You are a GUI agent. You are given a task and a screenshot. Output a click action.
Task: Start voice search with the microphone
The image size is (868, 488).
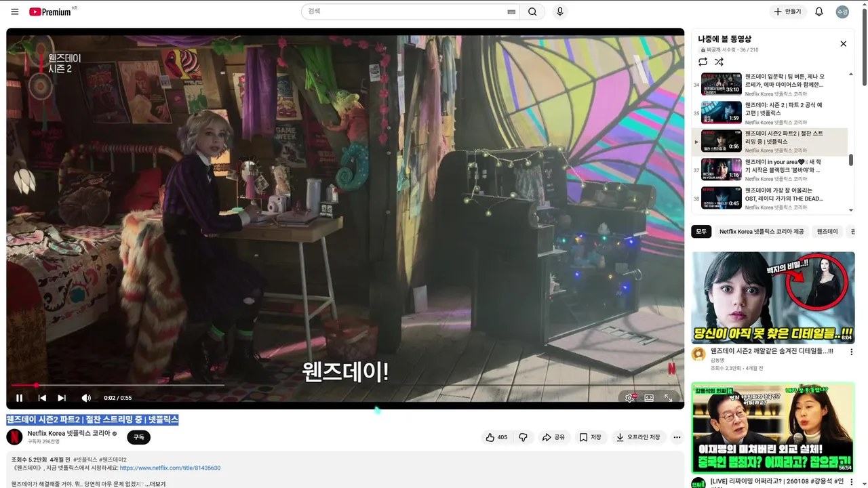[x=559, y=12]
